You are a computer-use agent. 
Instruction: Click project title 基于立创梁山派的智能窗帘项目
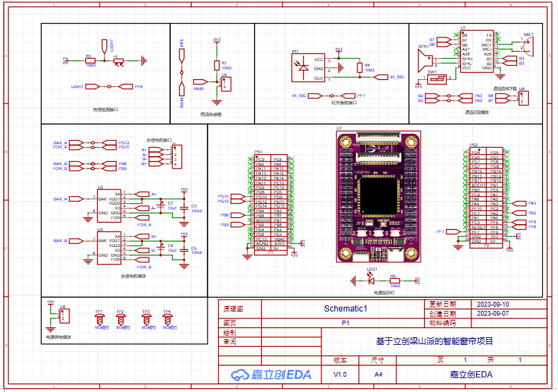434,341
